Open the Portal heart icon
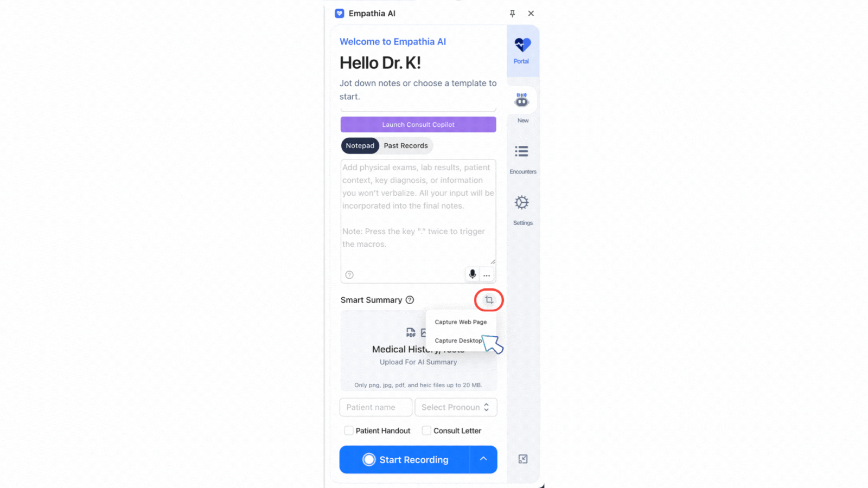The width and height of the screenshot is (868, 488). coord(522,45)
